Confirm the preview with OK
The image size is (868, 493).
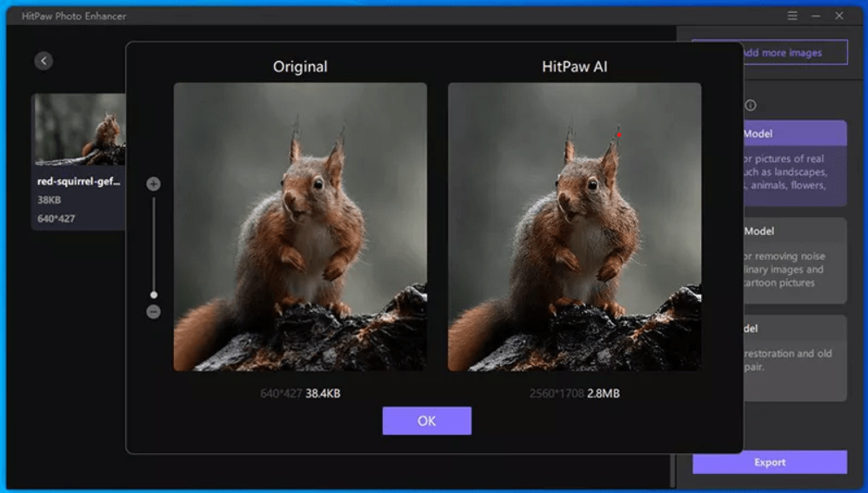427,421
